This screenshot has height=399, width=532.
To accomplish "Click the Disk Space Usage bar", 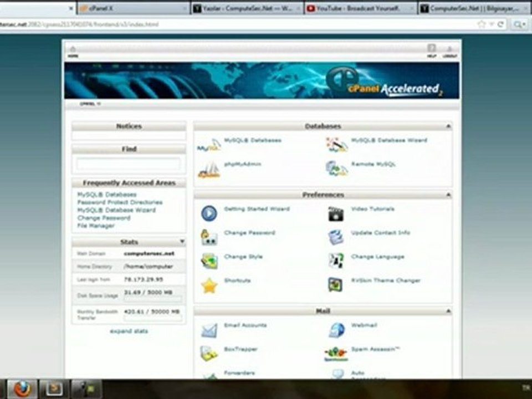I will coord(153,299).
